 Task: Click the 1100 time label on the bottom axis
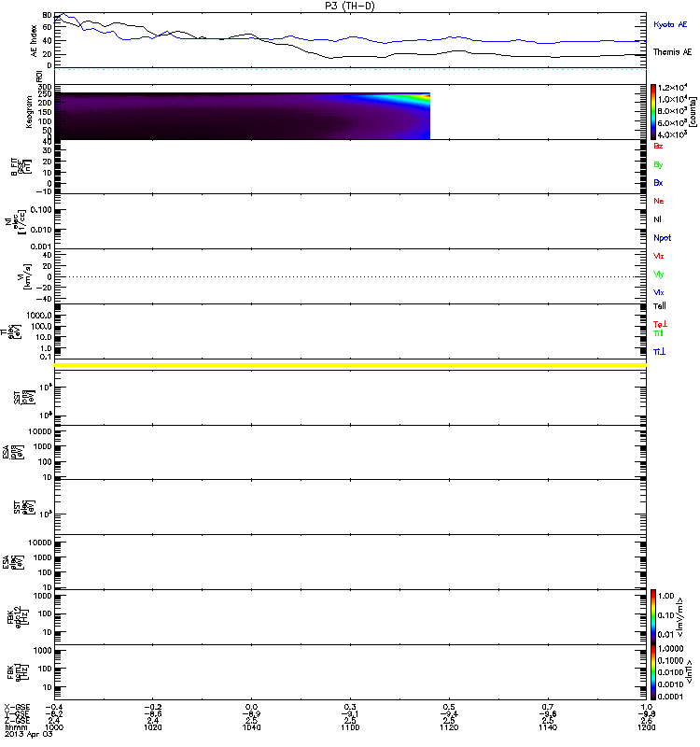pyautogui.click(x=350, y=727)
